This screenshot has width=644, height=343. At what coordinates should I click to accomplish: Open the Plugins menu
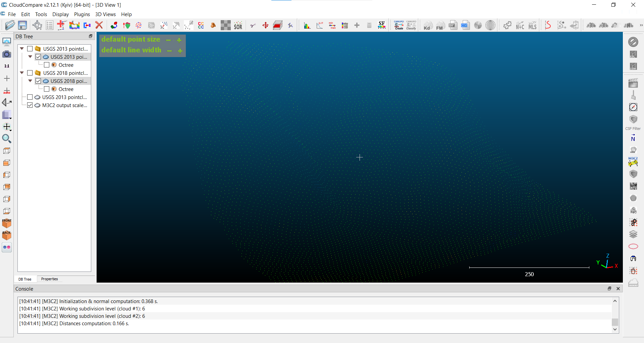tap(82, 14)
